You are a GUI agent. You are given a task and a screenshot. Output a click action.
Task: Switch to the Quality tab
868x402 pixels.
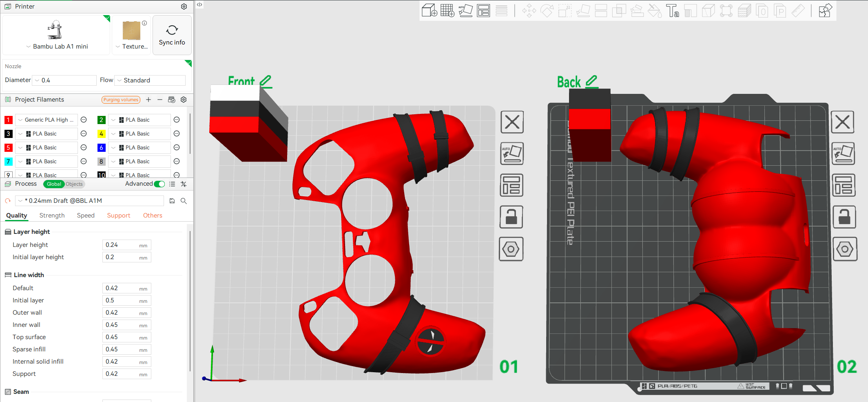click(17, 215)
